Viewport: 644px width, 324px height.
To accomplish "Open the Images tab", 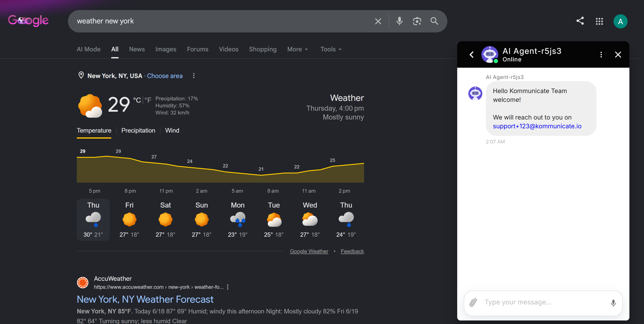I will point(166,49).
